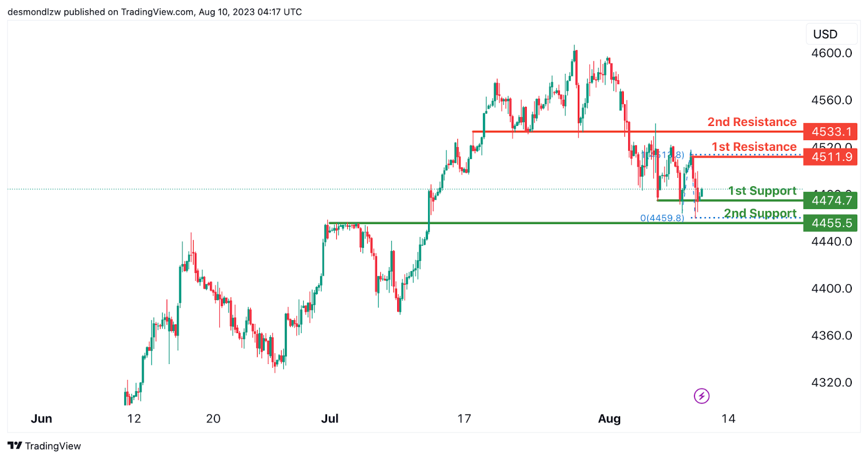Click the "1st Resistance" text label
The image size is (868, 459).
[754, 147]
